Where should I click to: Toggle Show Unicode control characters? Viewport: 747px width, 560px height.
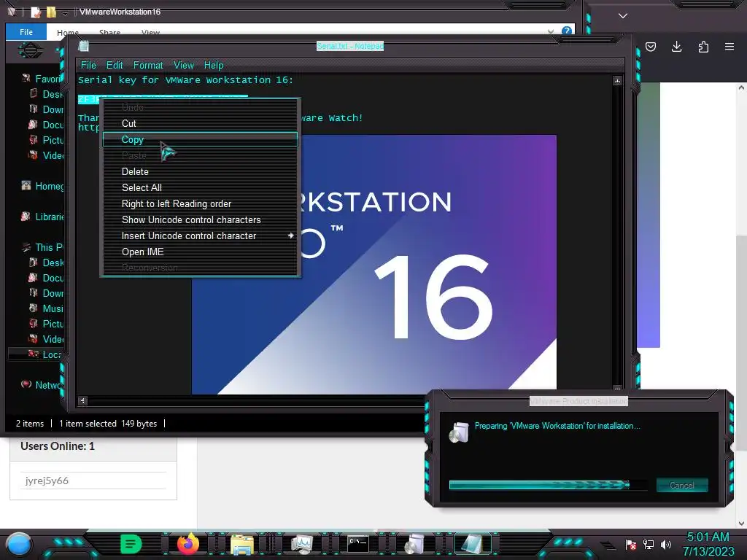[200, 220]
